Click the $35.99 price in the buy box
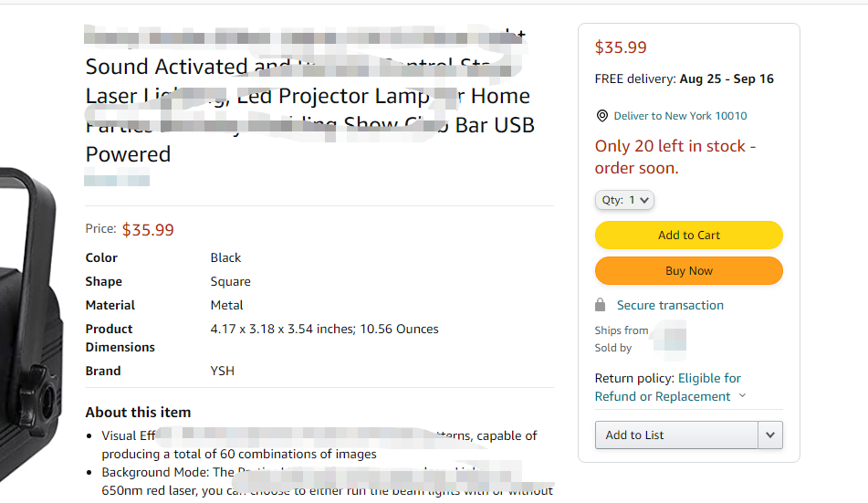Viewport: 868px width, 503px height. pyautogui.click(x=621, y=47)
